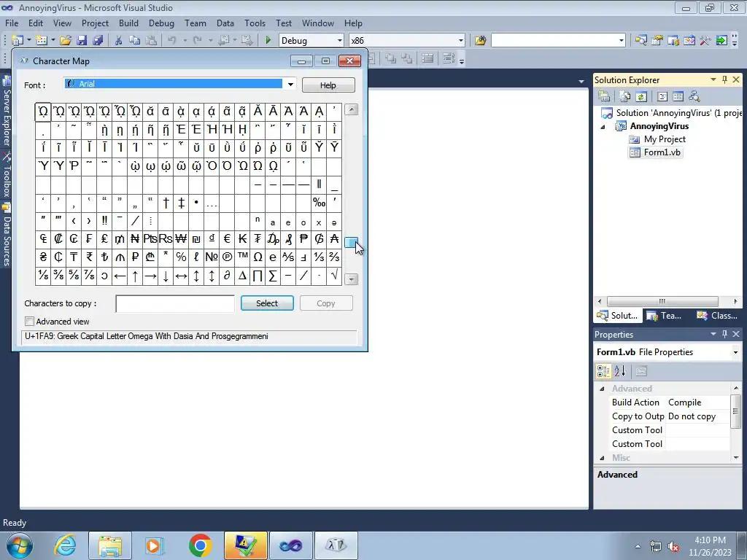This screenshot has width=747, height=560.
Task: Start debugging with the green play icon
Action: 268,41
